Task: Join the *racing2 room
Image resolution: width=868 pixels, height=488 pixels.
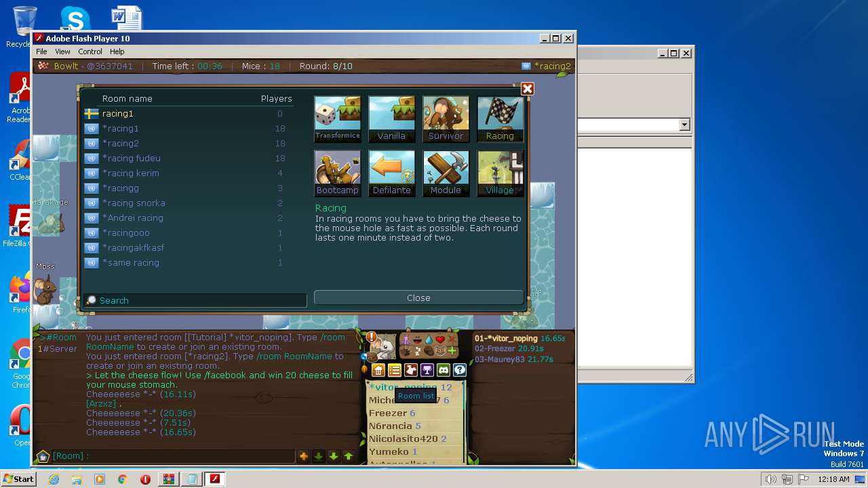Action: 188,143
